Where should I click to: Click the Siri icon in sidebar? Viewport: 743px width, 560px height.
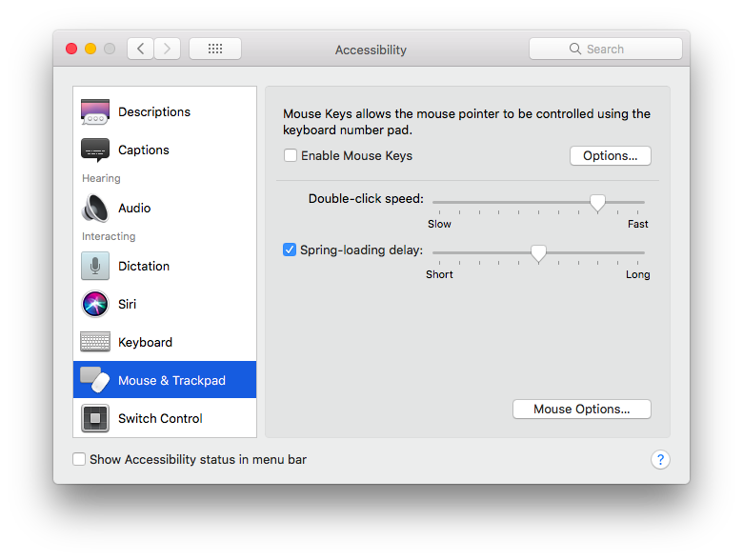pyautogui.click(x=95, y=304)
